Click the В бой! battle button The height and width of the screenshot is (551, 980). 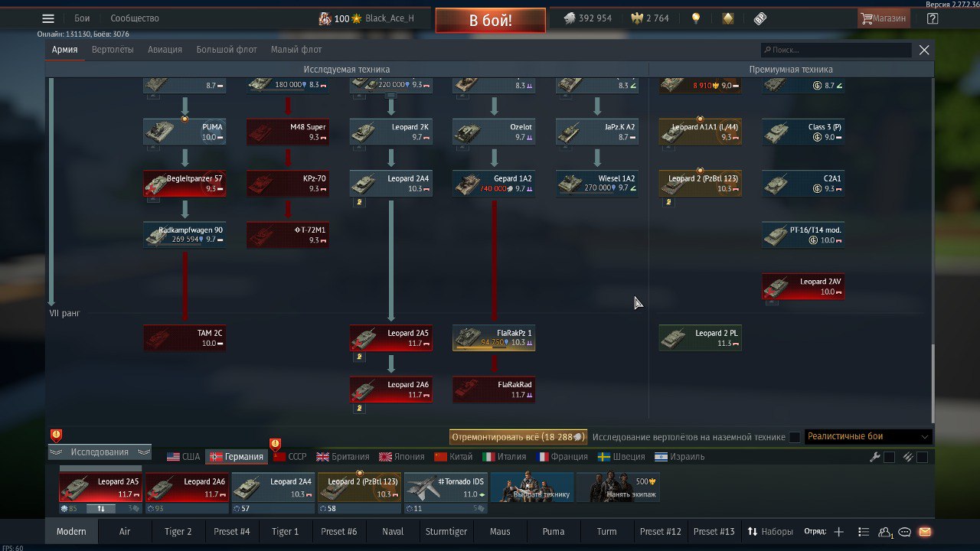[491, 20]
